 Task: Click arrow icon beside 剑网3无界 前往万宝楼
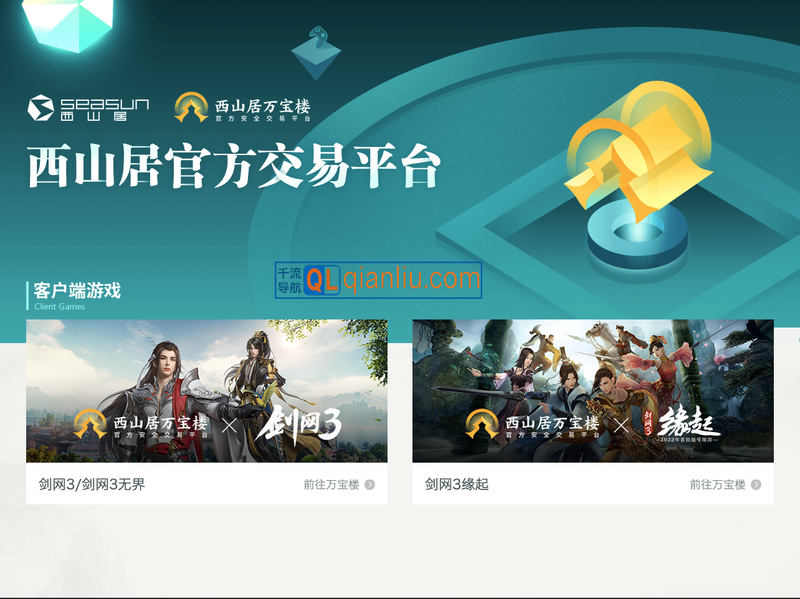point(370,485)
